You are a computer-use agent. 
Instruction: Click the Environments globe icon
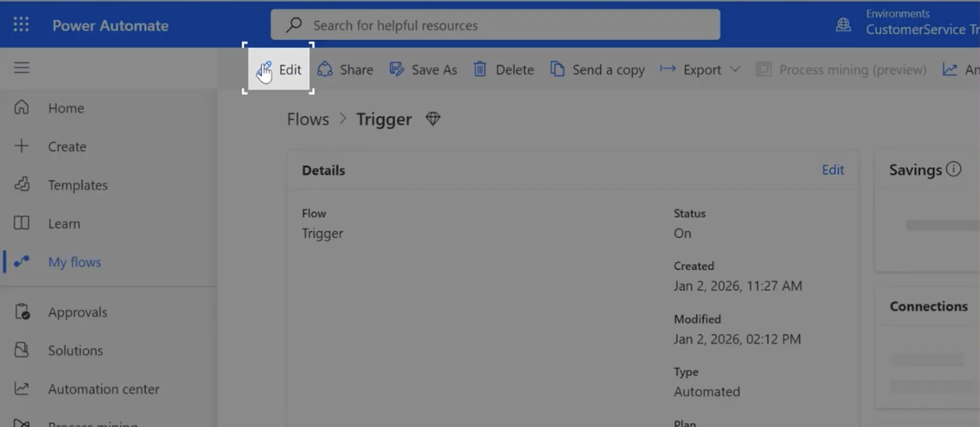coord(843,25)
